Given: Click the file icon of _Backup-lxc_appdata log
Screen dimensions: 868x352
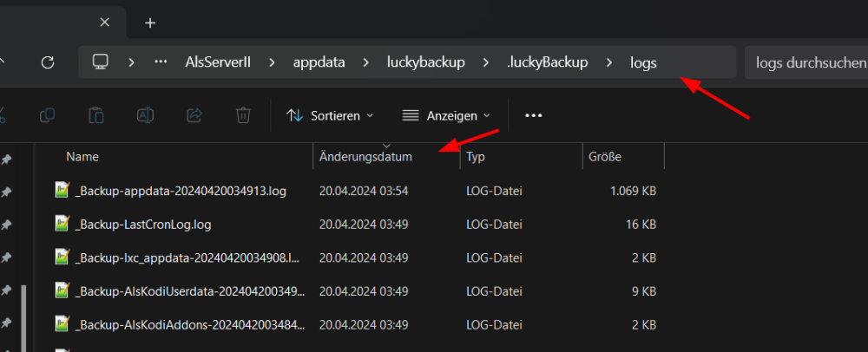Looking at the screenshot, I should 62,257.
